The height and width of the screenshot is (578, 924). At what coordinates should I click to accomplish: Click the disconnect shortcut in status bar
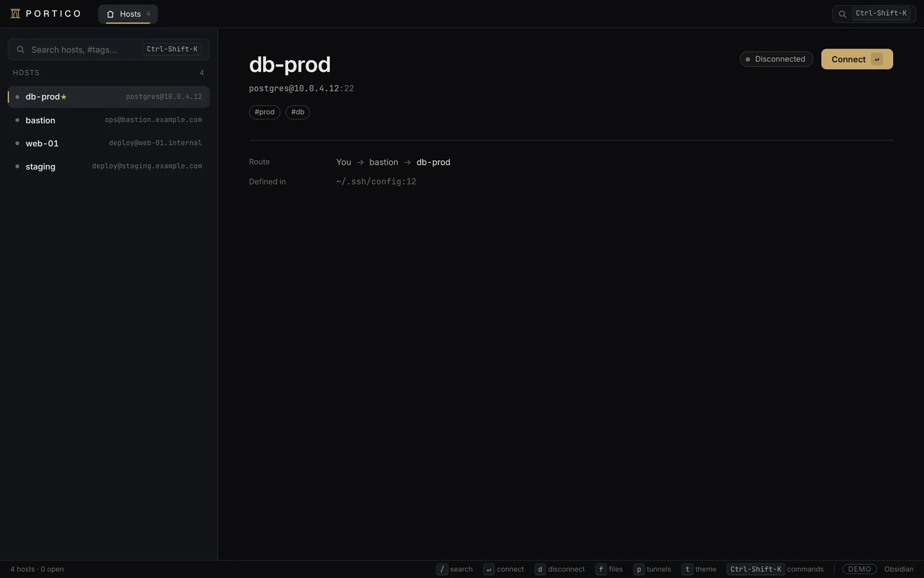[560, 569]
